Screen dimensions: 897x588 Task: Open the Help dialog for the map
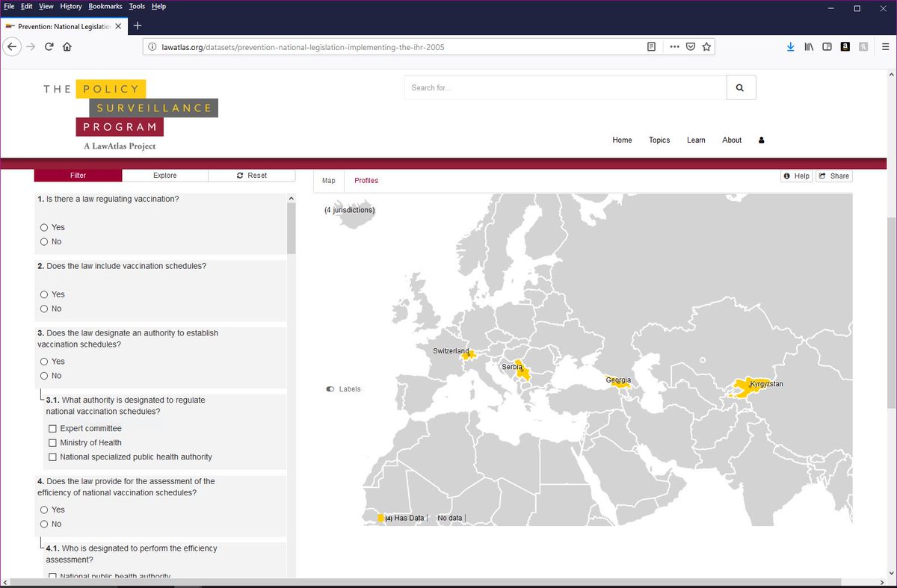click(x=797, y=176)
